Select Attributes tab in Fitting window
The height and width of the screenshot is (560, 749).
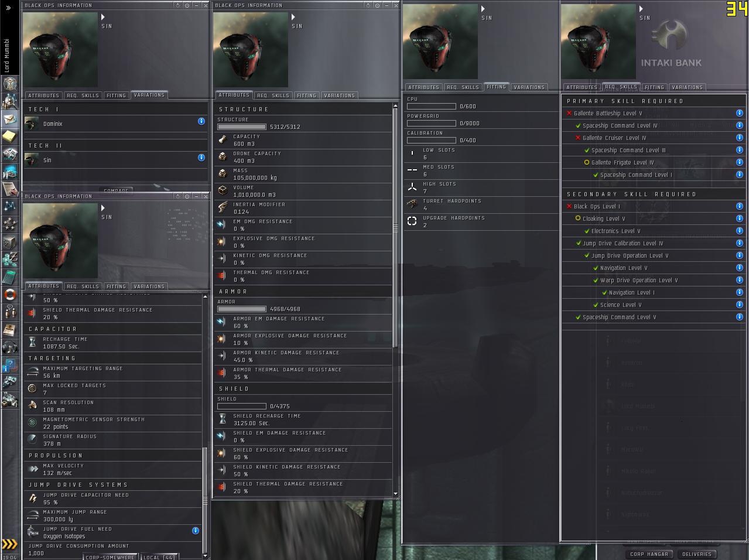tap(423, 87)
